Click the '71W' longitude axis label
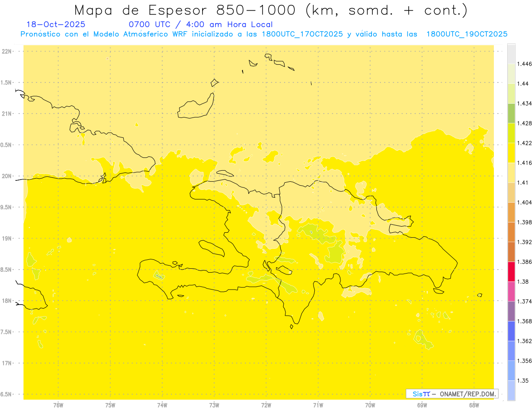This screenshot has width=532, height=411. pyautogui.click(x=318, y=405)
